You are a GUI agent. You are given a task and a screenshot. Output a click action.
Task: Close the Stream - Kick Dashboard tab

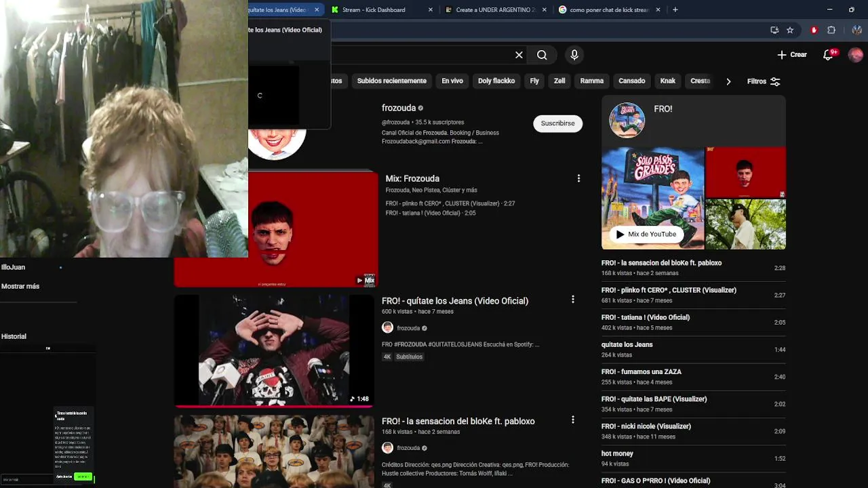tap(431, 9)
